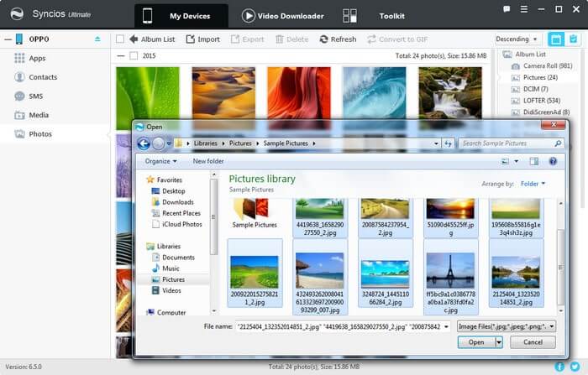Open Music library
Image resolution: width=588 pixels, height=375 pixels.
point(165,268)
